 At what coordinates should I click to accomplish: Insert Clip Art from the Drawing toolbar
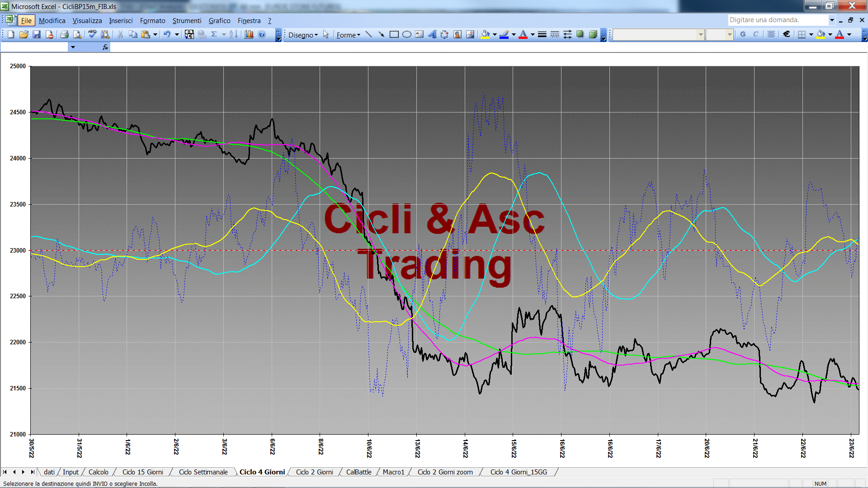coord(457,34)
